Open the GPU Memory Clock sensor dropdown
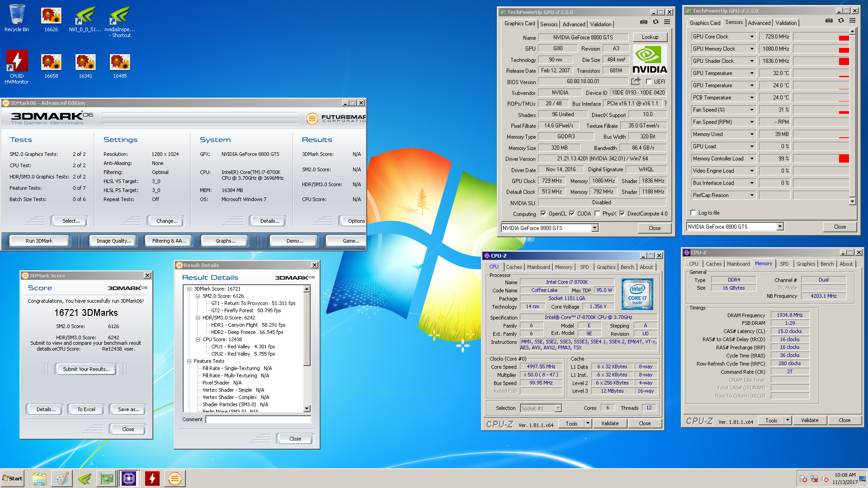This screenshot has width=868, height=488. point(752,49)
